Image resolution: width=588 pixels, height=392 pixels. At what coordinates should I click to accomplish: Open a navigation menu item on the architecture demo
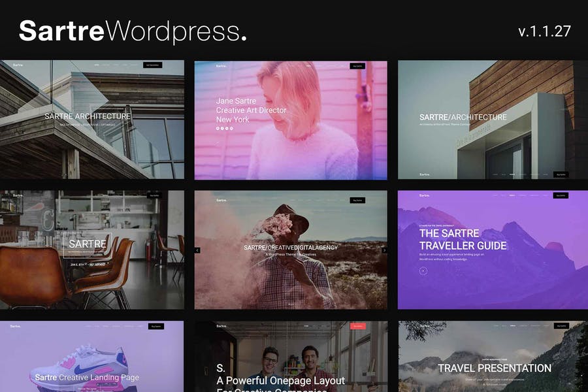96,65
